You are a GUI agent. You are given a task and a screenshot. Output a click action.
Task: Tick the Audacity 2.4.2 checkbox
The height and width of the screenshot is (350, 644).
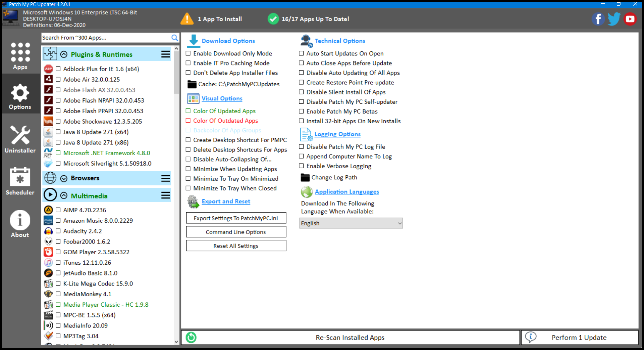(x=58, y=231)
